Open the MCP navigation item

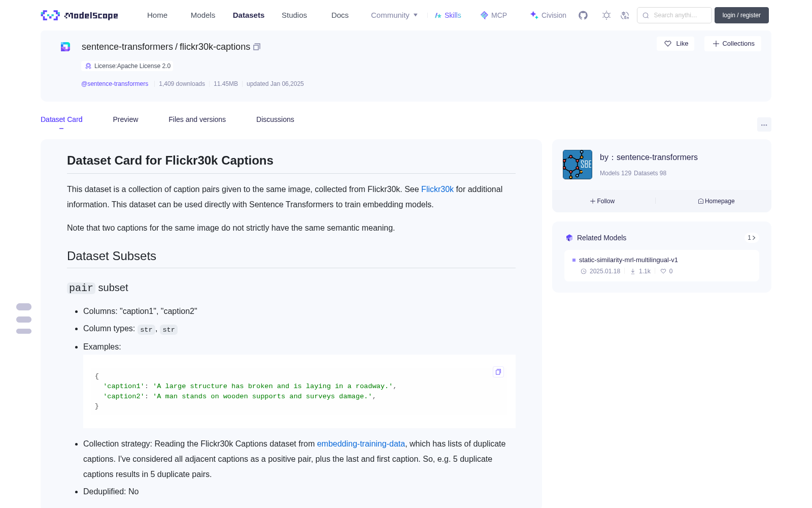point(494,15)
